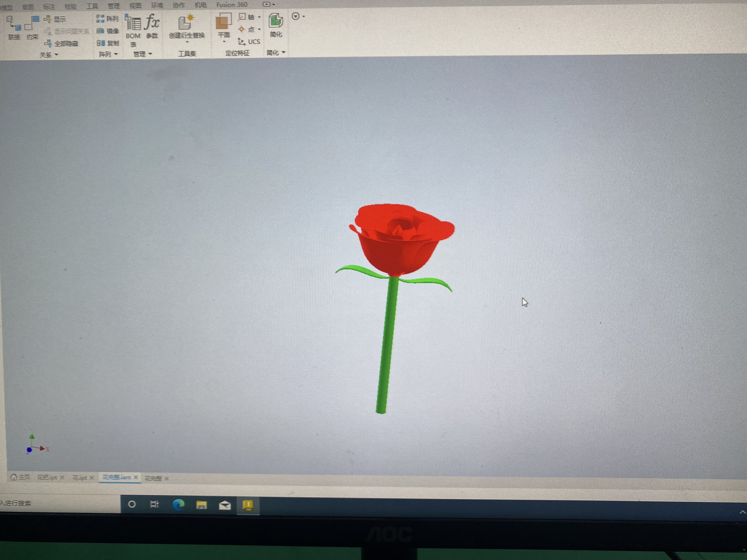Click 全部隐藏 to hide all visibility
Viewport: 747px width, 560px height.
coord(66,43)
